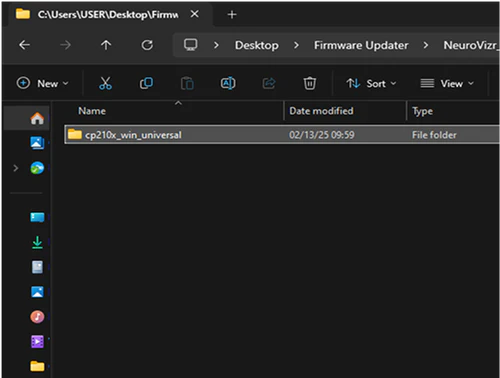Viewport: 500px width, 378px height.
Task: Close the current File Explorer tab
Action: 195,14
